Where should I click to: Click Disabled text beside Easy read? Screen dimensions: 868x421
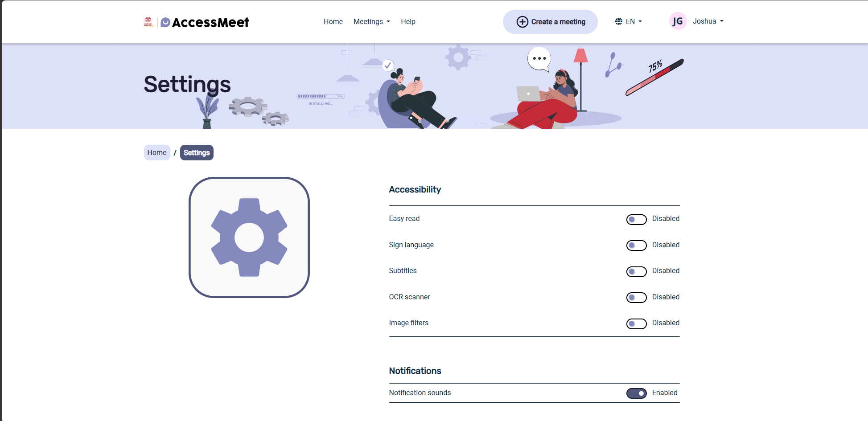pyautogui.click(x=666, y=218)
